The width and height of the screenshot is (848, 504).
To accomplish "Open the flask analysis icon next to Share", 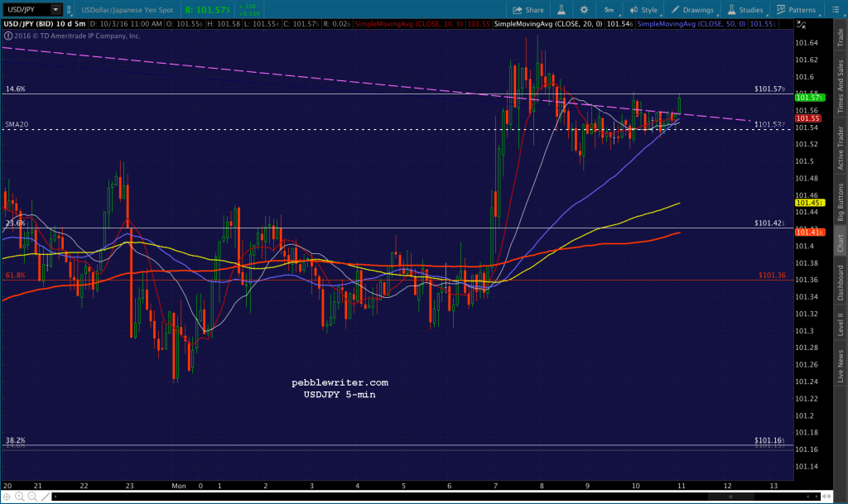I will click(x=561, y=10).
